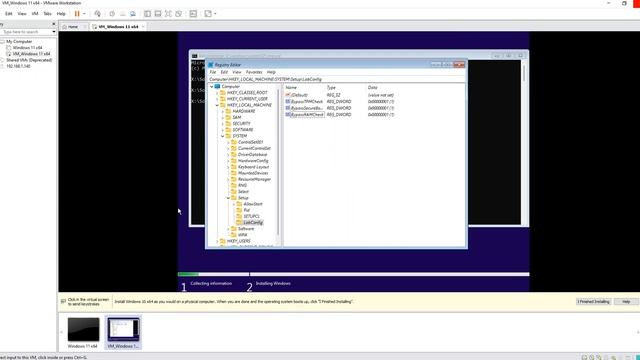Toggle the thumbnail bar view icon
The width and height of the screenshot is (640, 360).
pyautogui.click(x=158, y=13)
